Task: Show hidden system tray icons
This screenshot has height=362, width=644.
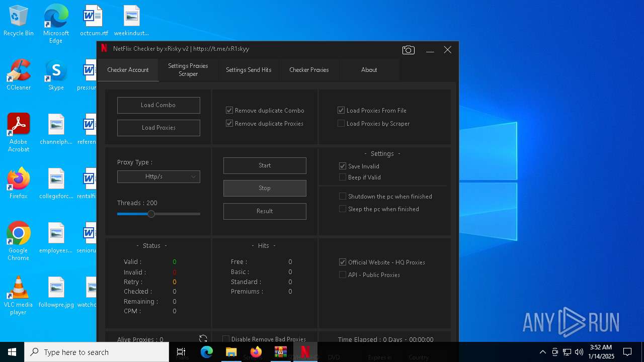Action: tap(542, 352)
